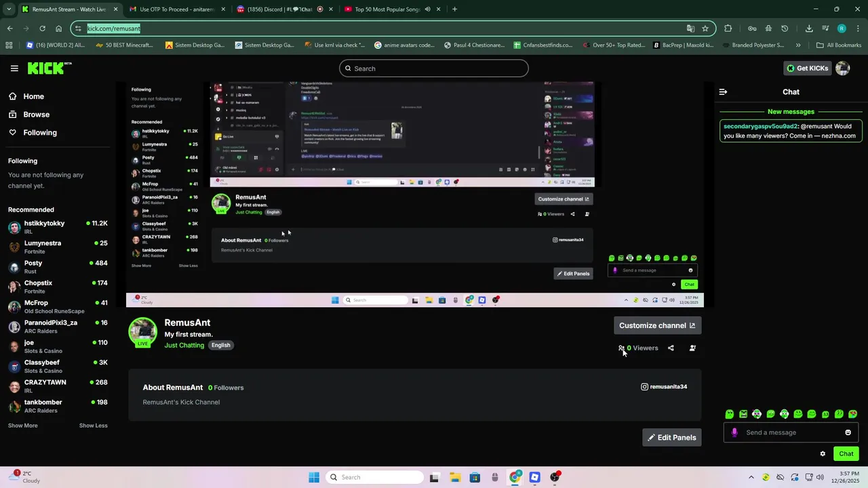Open Classybeef recommended channel
Viewport: 868px width, 488px height.
58,366
